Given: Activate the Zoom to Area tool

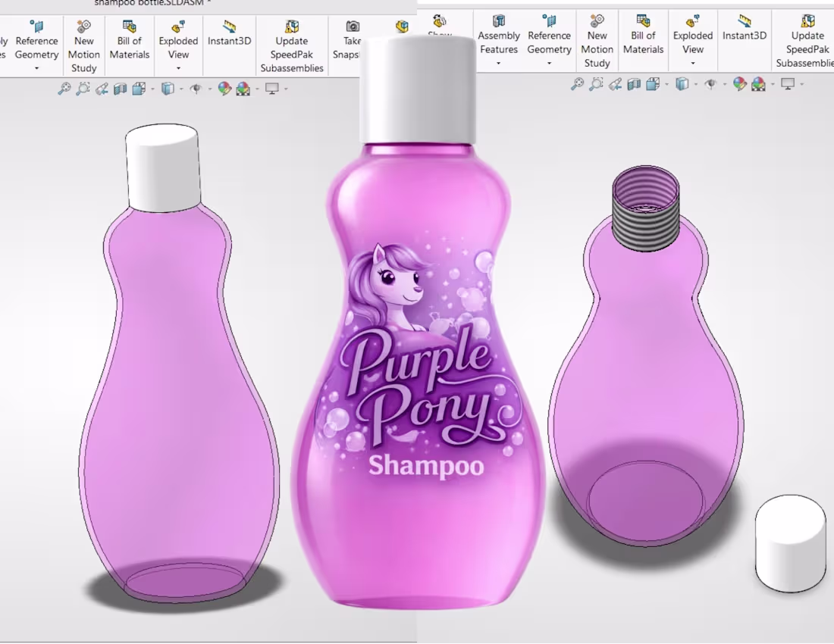Looking at the screenshot, I should 83,88.
